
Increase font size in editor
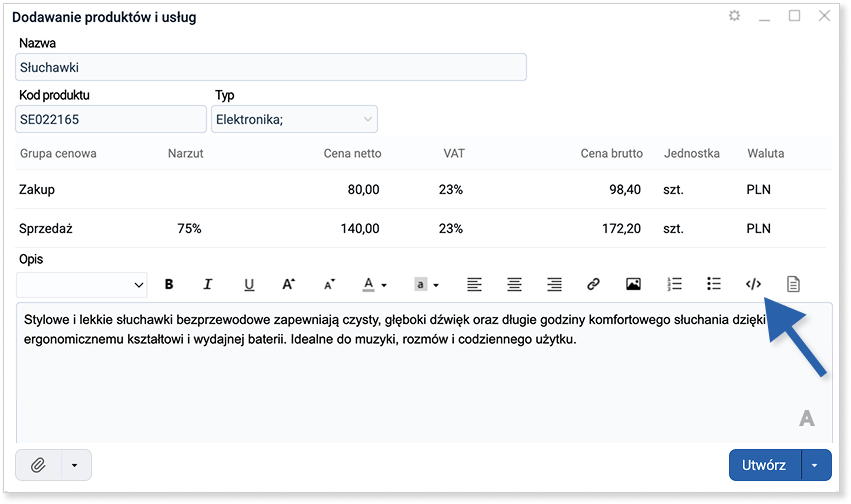tap(289, 285)
